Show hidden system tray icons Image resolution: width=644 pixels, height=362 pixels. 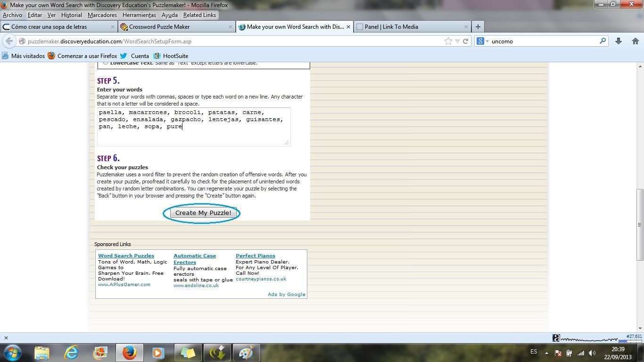[546, 353]
